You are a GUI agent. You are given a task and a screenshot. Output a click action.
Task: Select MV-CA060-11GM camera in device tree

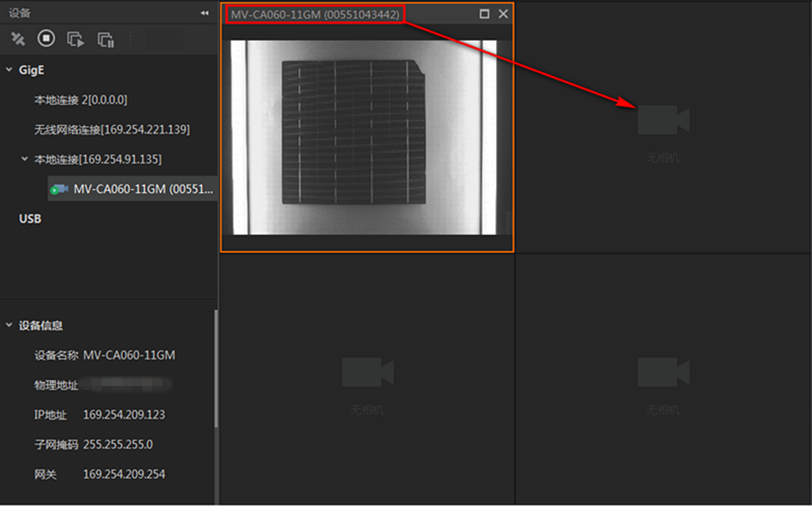pyautogui.click(x=143, y=189)
